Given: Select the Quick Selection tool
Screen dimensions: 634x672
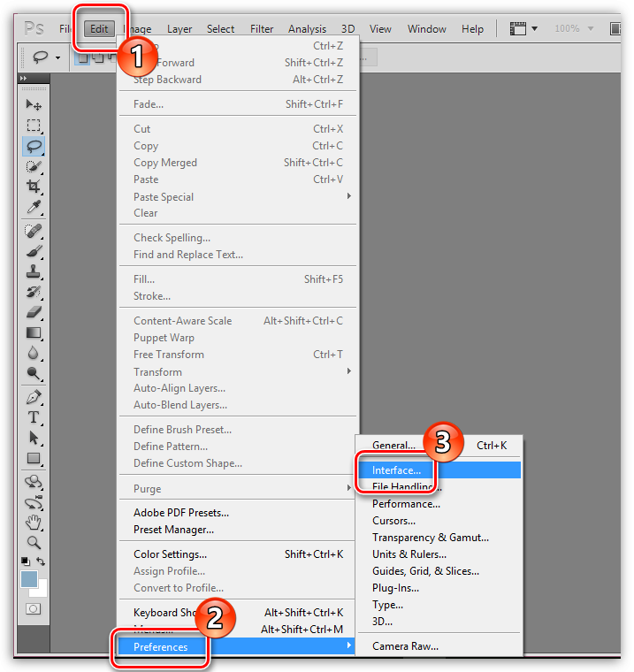Looking at the screenshot, I should point(34,167).
